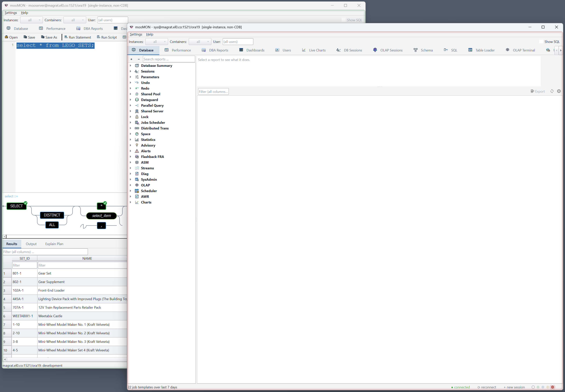Image resolution: width=565 pixels, height=392 pixels.
Task: Open Settings menu in sys window
Action: tap(136, 34)
